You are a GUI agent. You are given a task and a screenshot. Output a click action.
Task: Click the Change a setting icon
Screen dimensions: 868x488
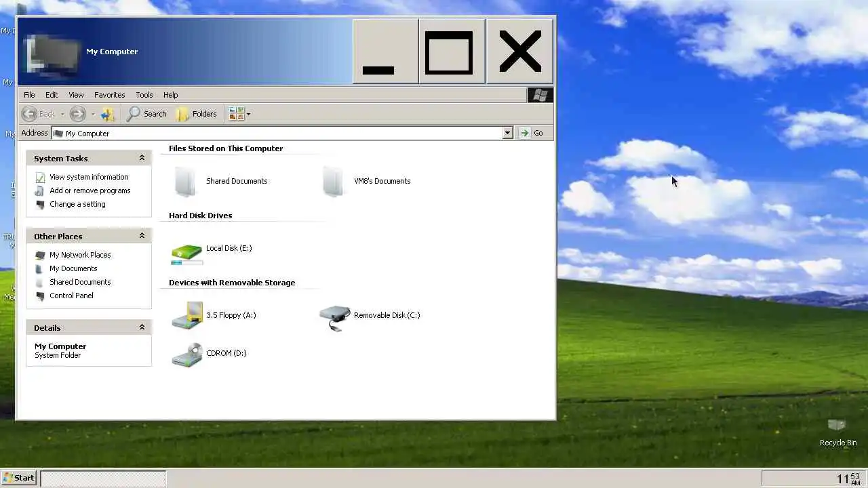click(x=40, y=204)
